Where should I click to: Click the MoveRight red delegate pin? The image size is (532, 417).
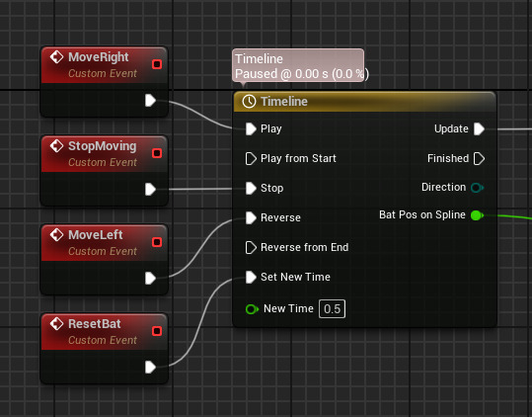(157, 64)
